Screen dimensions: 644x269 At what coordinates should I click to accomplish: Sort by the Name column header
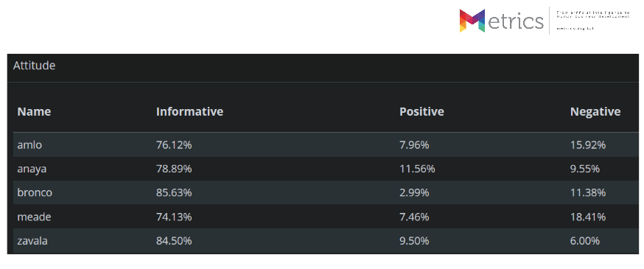34,111
